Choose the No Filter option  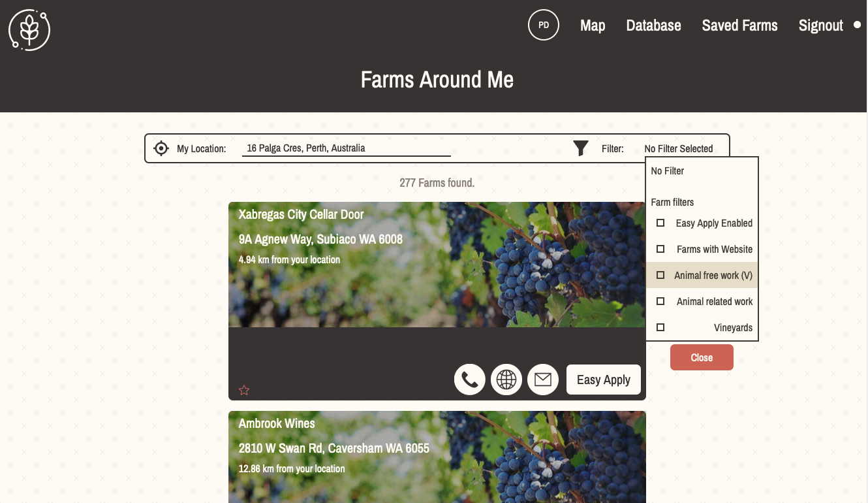(x=668, y=170)
